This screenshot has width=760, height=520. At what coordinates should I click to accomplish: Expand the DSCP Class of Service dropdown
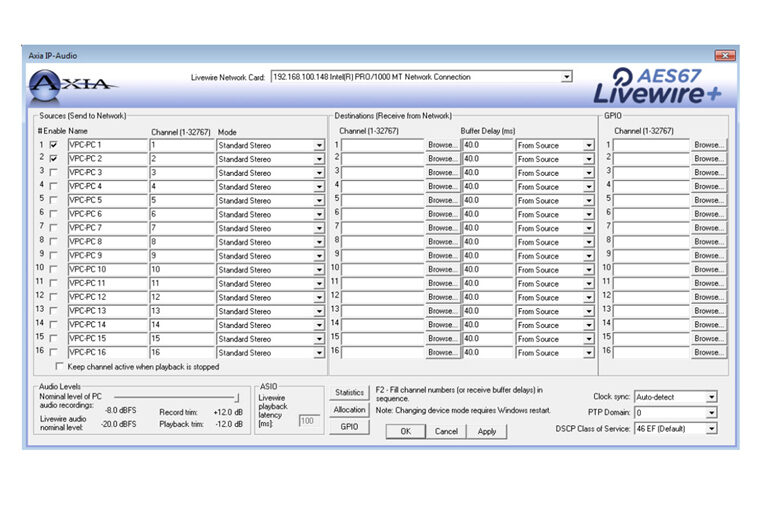tap(711, 429)
